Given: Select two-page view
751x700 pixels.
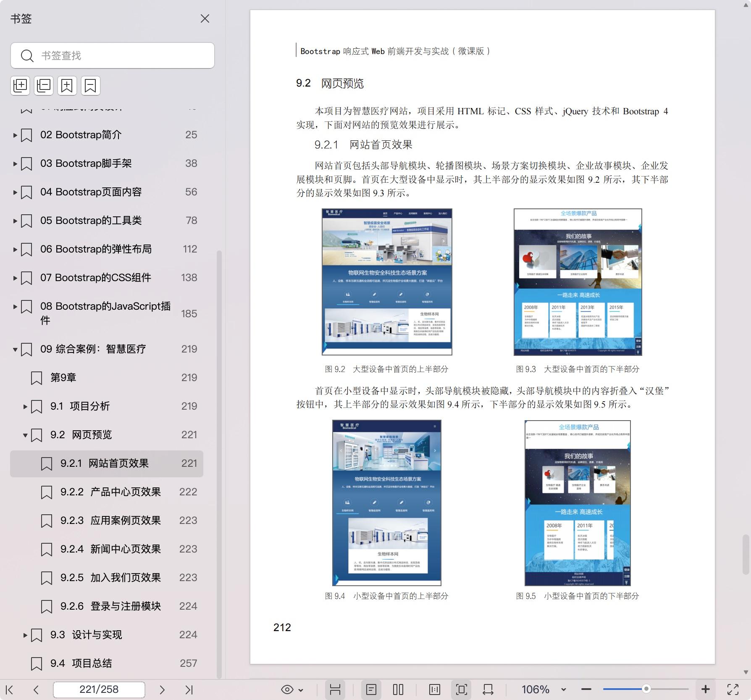Looking at the screenshot, I should pyautogui.click(x=398, y=689).
